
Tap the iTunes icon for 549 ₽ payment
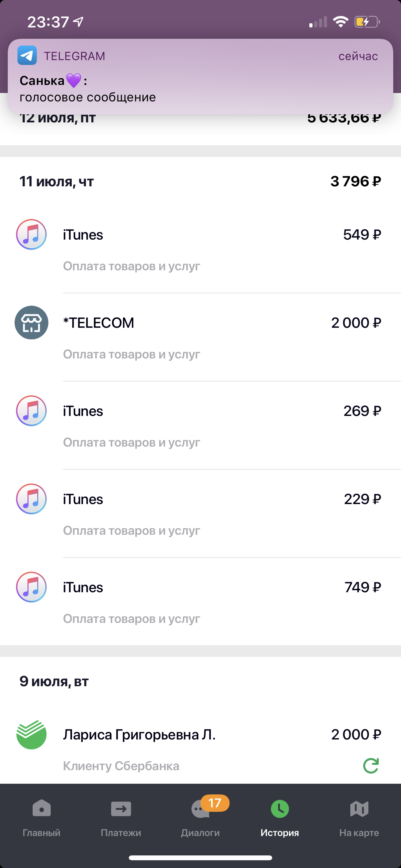click(x=31, y=234)
